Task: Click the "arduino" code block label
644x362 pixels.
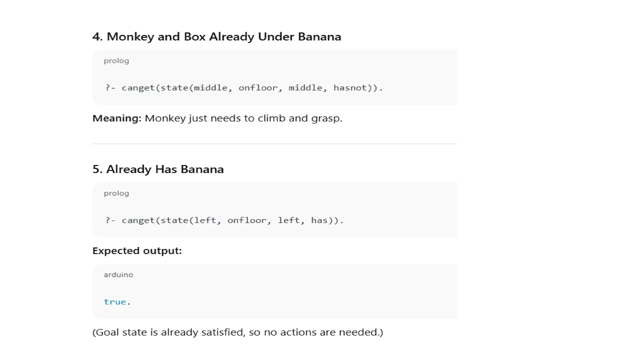Action: coord(118,275)
